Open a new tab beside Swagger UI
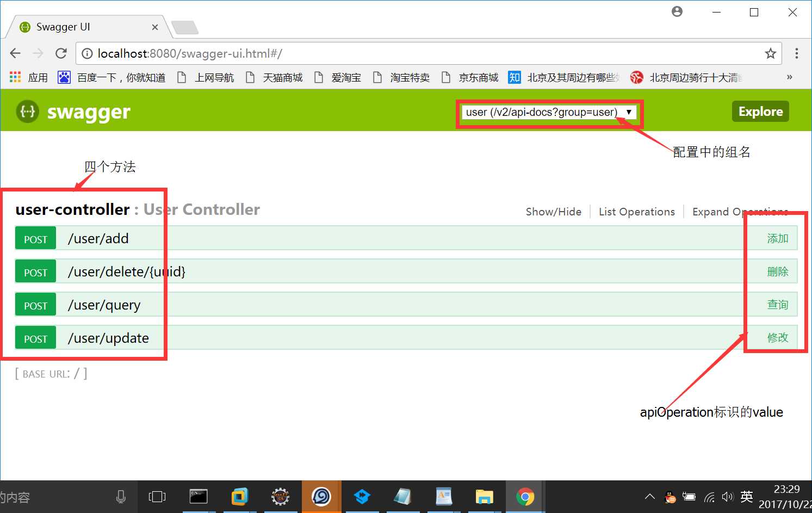 [185, 27]
